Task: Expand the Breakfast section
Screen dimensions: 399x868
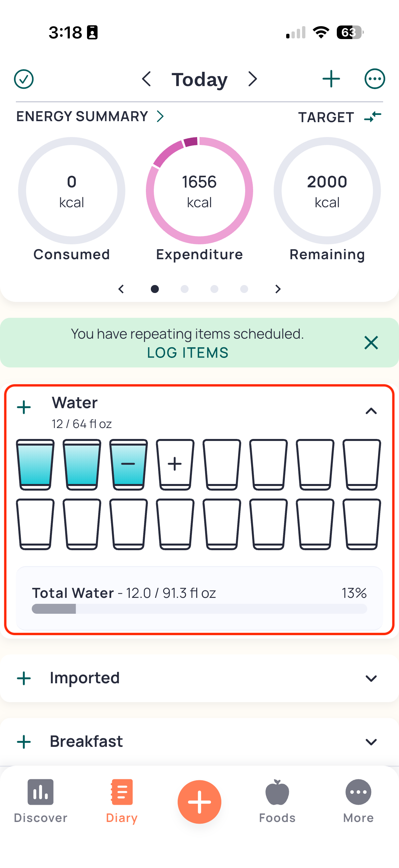Action: [x=371, y=742]
